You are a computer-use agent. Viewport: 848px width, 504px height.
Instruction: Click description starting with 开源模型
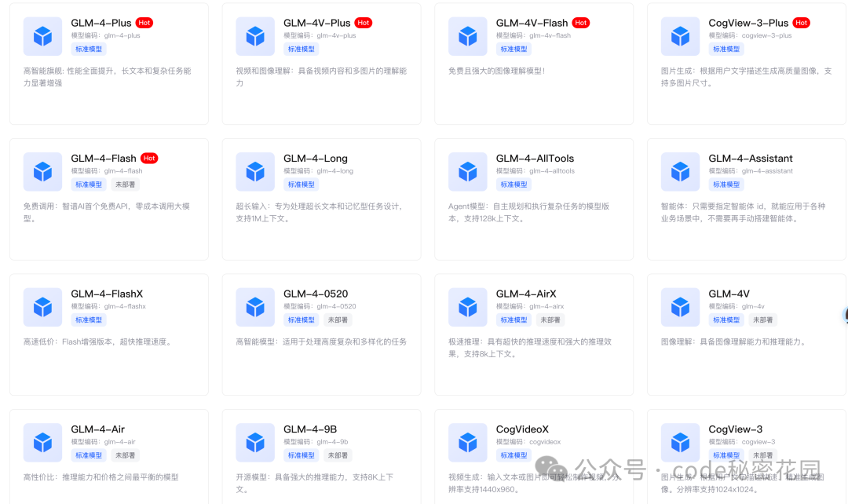[315, 483]
